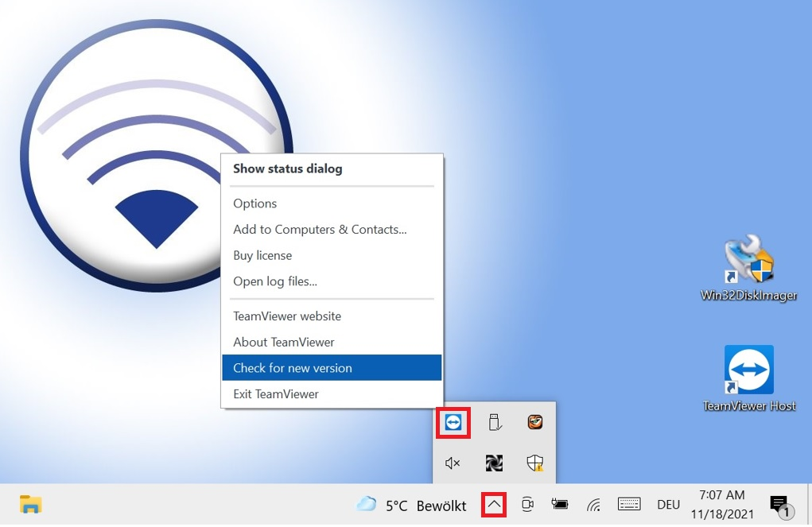Click the battery power taskbar icon
Viewport: 812px width, 527px height.
560,504
